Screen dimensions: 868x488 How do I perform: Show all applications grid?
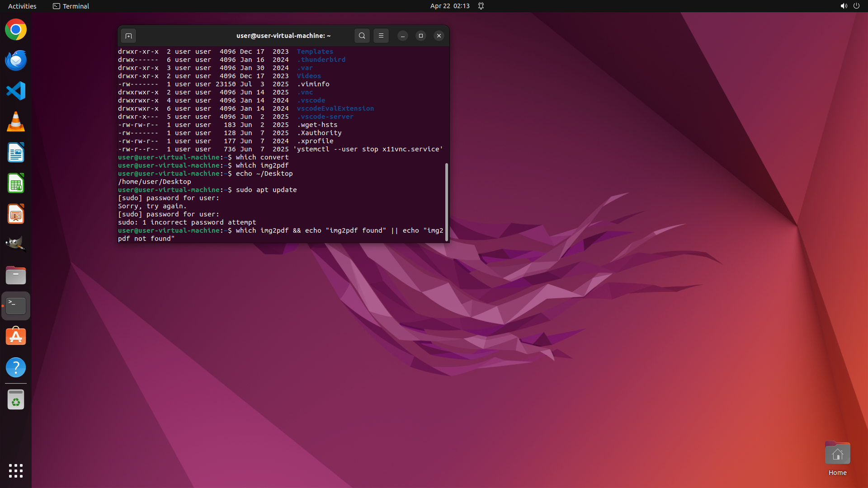[x=16, y=471]
